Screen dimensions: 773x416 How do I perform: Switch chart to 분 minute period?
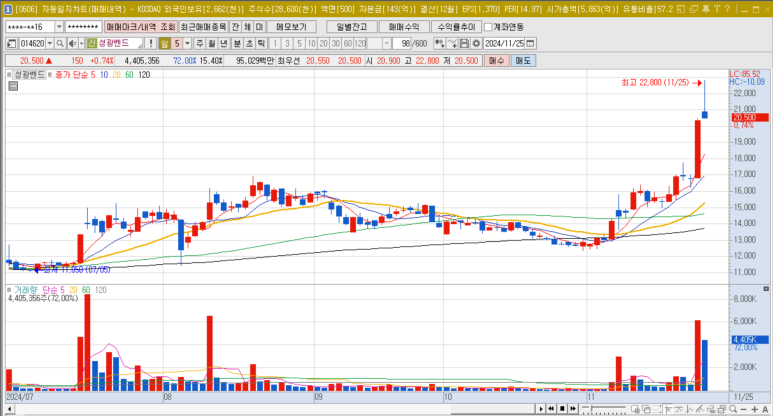237,43
